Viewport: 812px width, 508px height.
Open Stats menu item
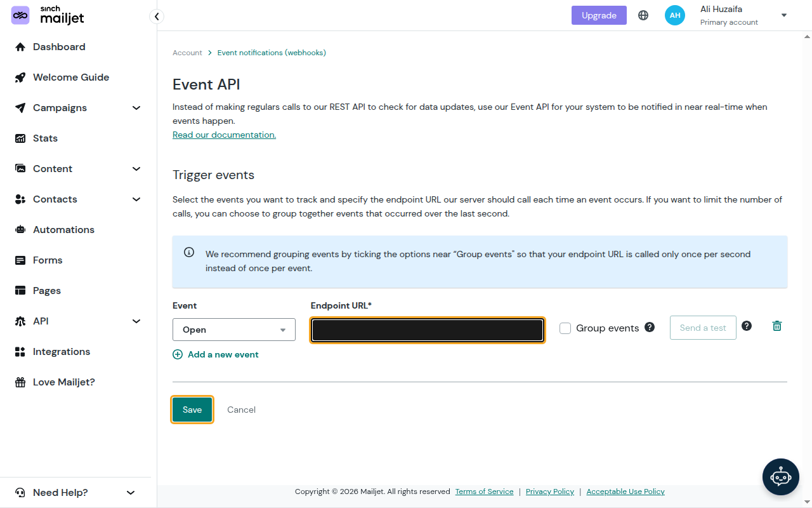(45, 138)
